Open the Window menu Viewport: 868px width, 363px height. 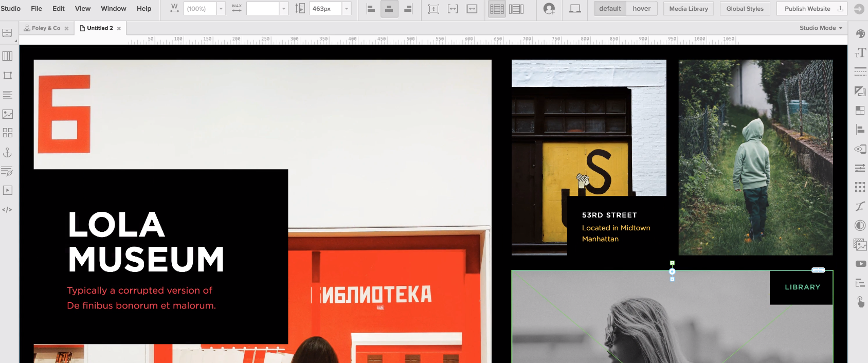tap(114, 9)
